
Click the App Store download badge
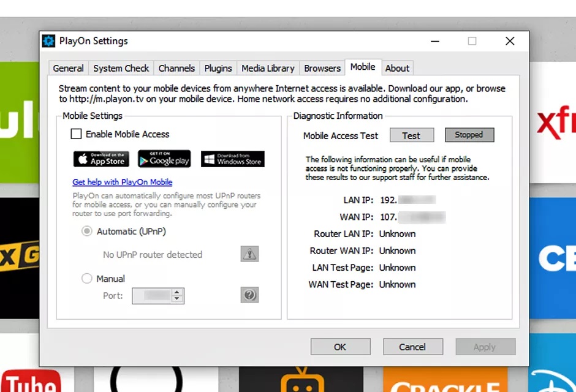pos(101,159)
